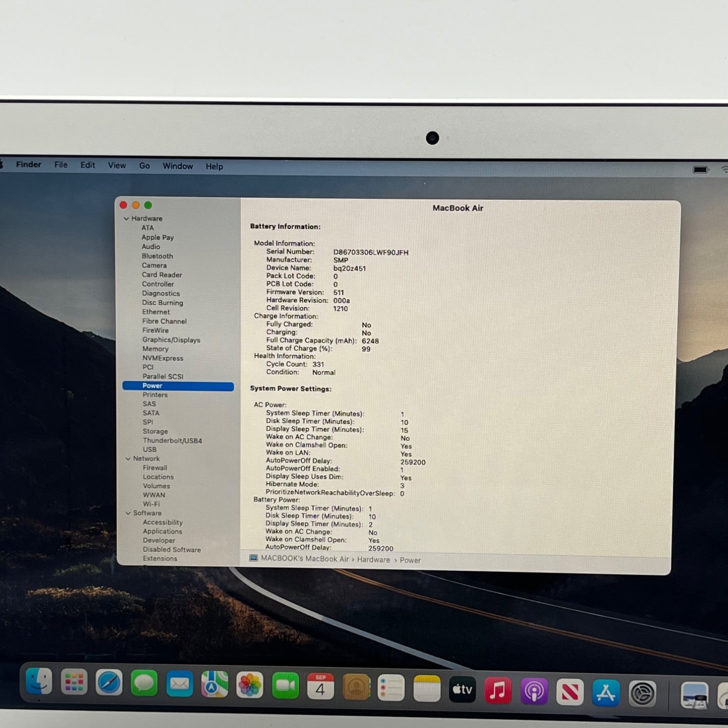Open the Go menu
Screen dimensions: 728x728
tap(145, 166)
